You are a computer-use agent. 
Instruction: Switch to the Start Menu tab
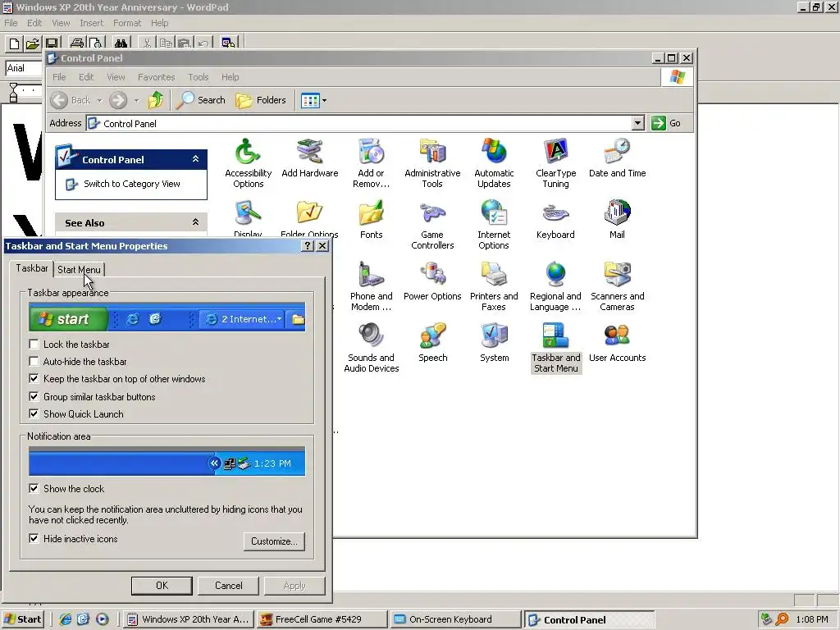coord(80,269)
